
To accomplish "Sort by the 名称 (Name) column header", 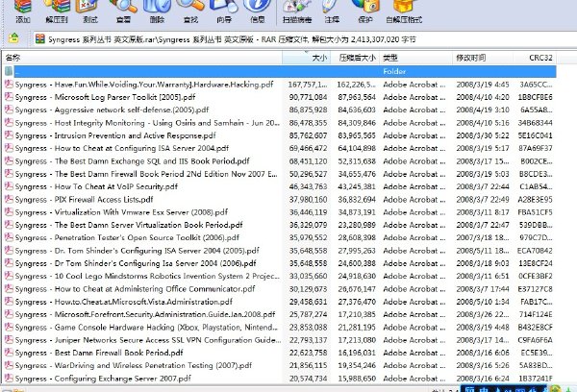I will [142, 58].
